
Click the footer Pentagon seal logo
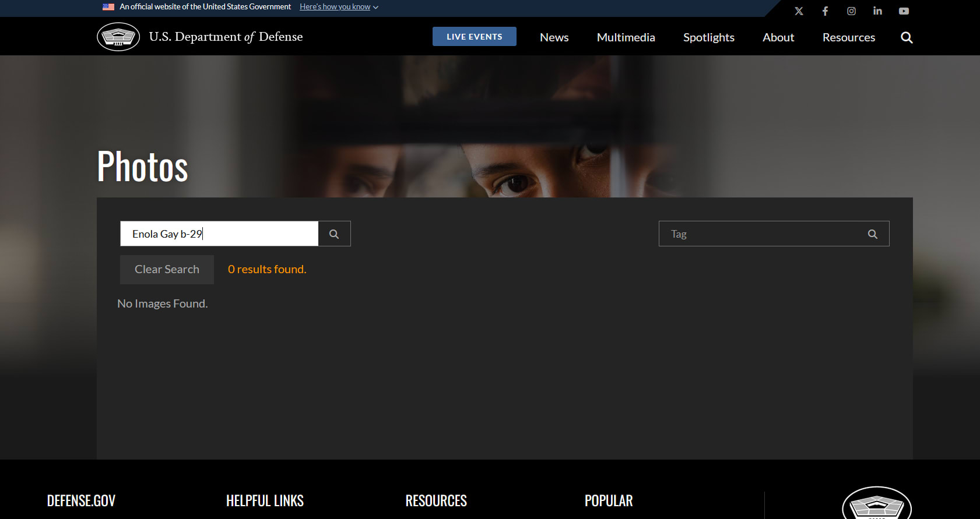click(876, 504)
